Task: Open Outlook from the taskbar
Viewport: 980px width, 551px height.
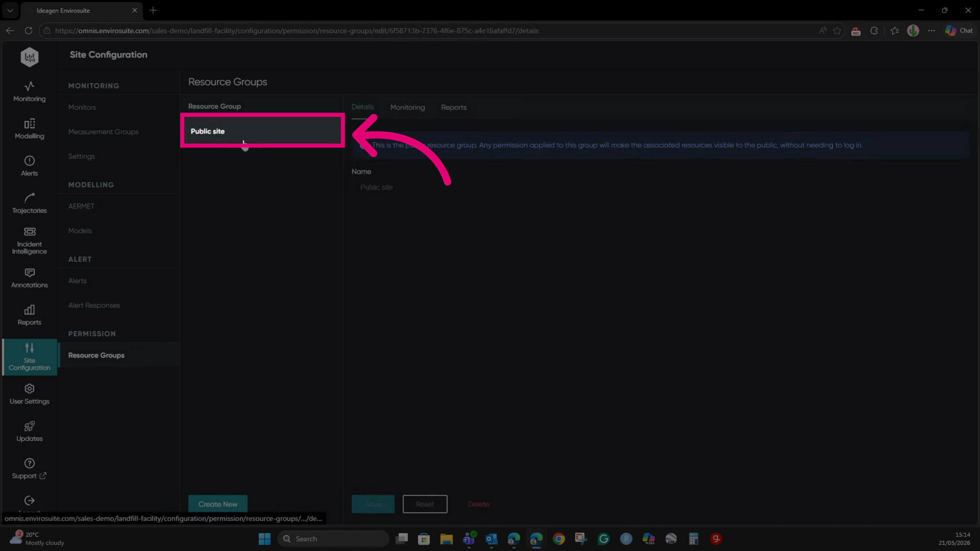Action: [491, 539]
